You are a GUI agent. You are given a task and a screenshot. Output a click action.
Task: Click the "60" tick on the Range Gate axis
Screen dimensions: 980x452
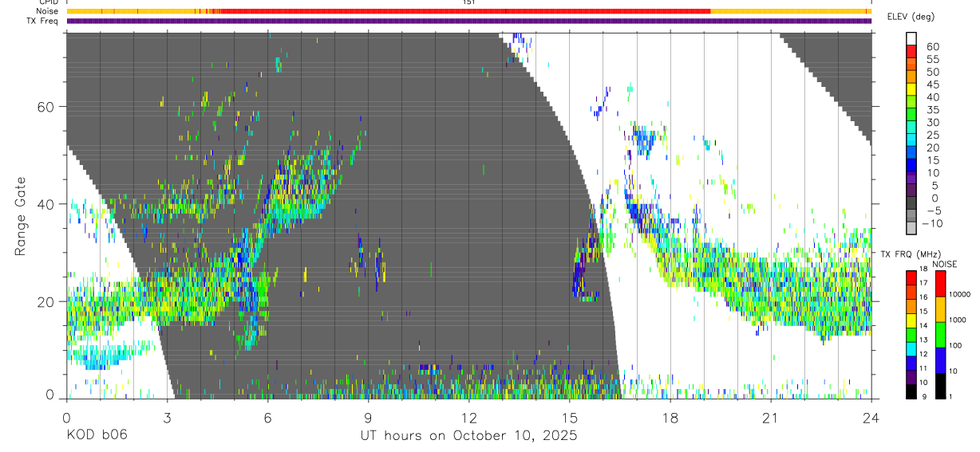point(45,106)
